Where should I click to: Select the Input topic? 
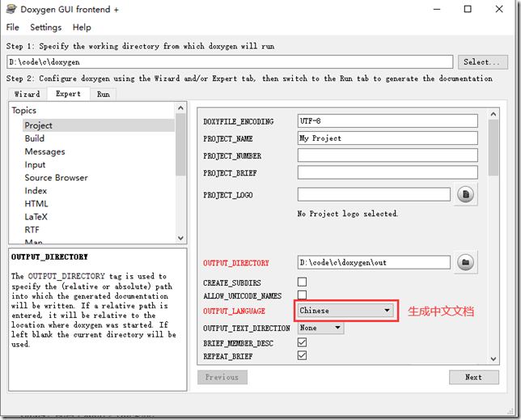point(35,164)
